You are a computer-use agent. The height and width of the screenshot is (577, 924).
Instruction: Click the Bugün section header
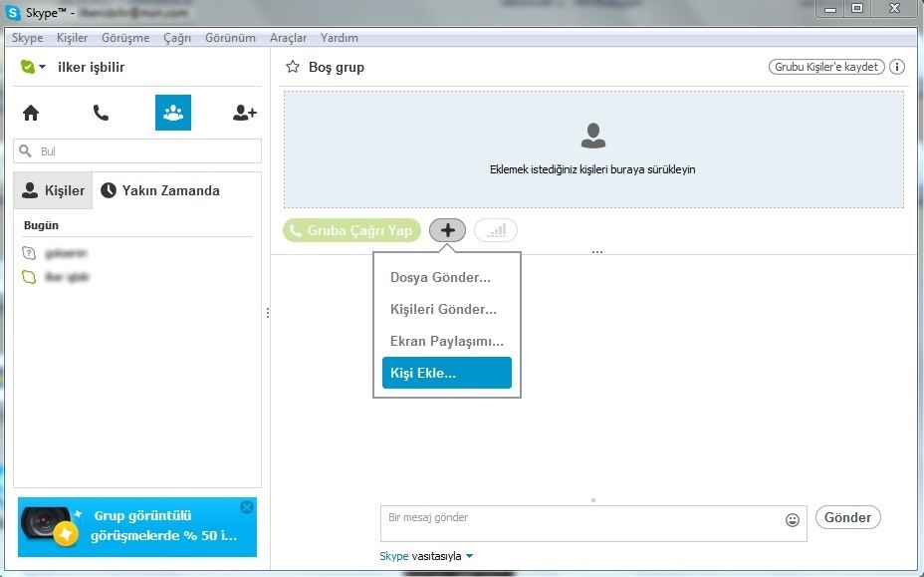point(41,225)
